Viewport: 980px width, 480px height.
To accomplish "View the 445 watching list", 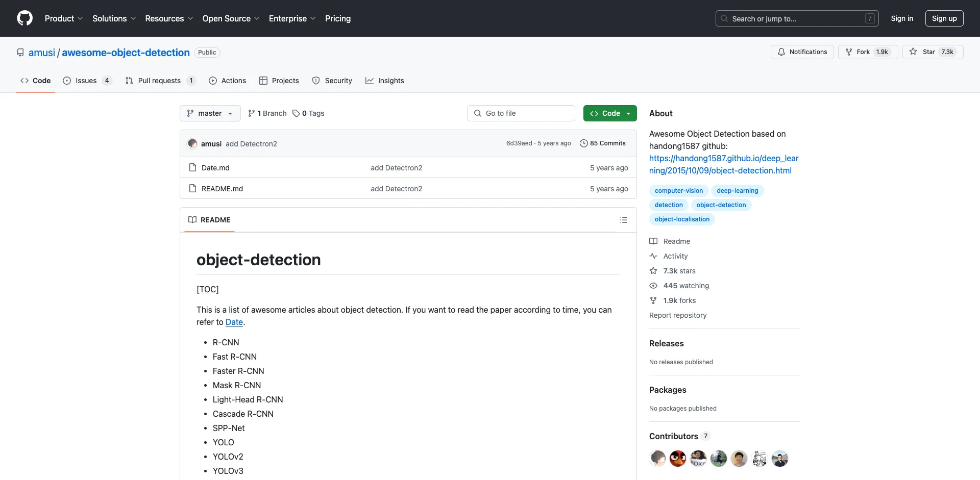I will click(x=679, y=286).
